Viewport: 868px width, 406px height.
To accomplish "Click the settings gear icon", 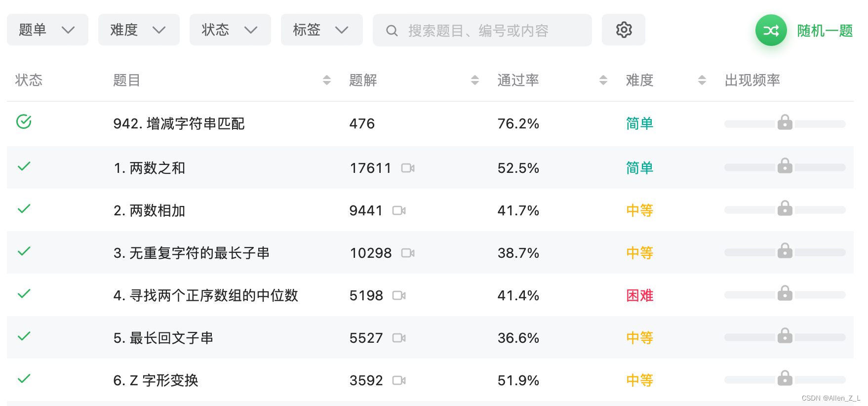I will (x=624, y=30).
